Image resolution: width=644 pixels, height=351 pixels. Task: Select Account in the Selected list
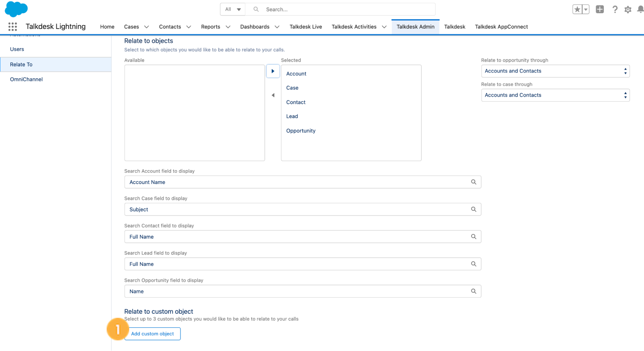[x=296, y=74]
